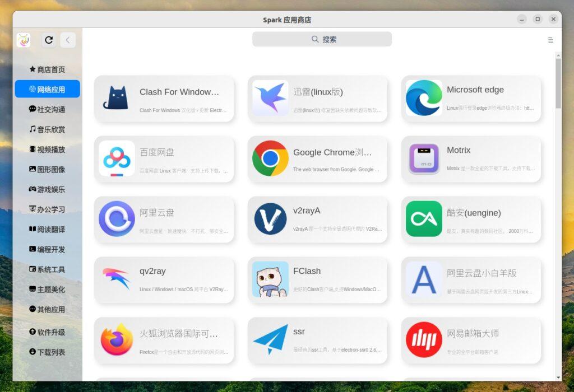
Task: Go back using the back arrow button
Action: tap(67, 40)
